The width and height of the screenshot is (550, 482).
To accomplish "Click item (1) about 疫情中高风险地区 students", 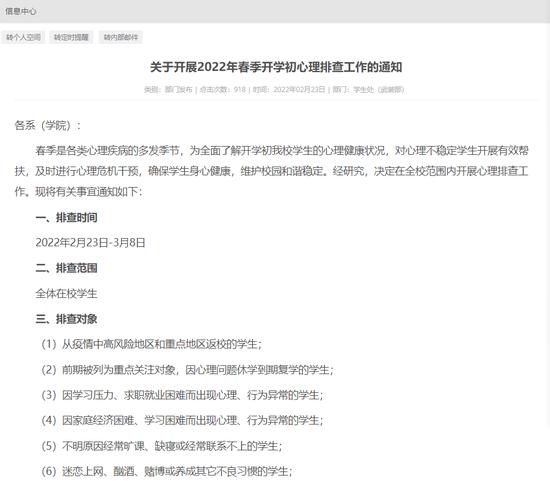I will 152,344.
